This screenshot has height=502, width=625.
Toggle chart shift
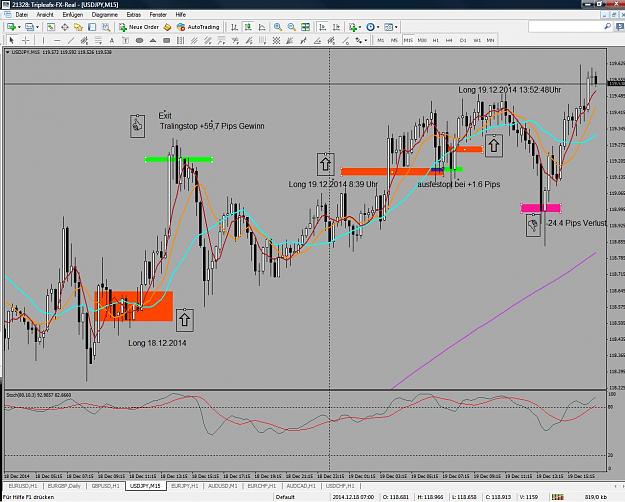pyautogui.click(x=336, y=27)
